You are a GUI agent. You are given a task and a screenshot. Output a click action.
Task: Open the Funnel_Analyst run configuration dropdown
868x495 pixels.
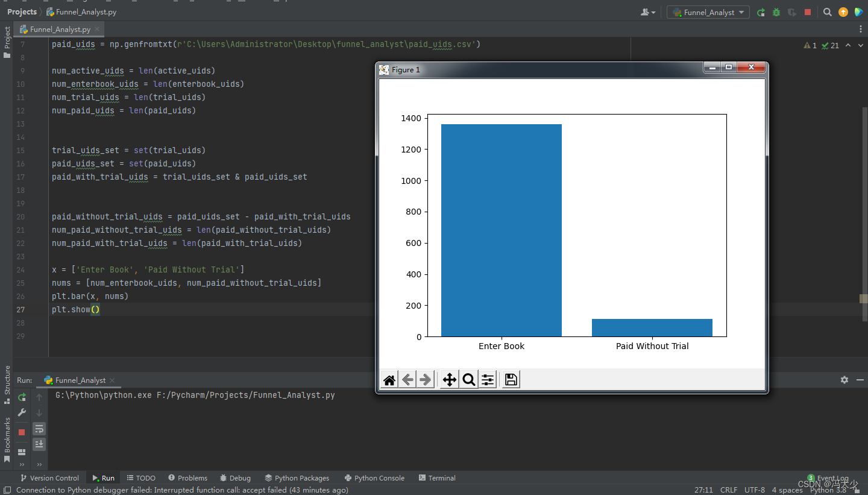point(708,12)
